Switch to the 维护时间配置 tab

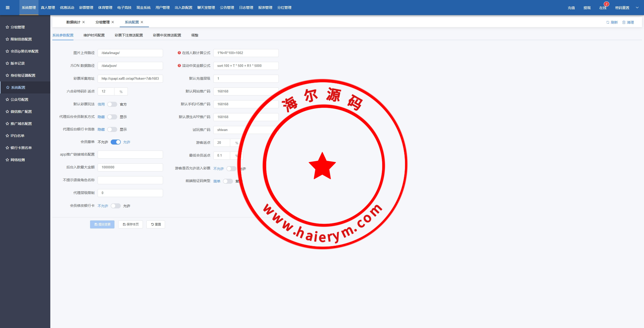click(94, 35)
